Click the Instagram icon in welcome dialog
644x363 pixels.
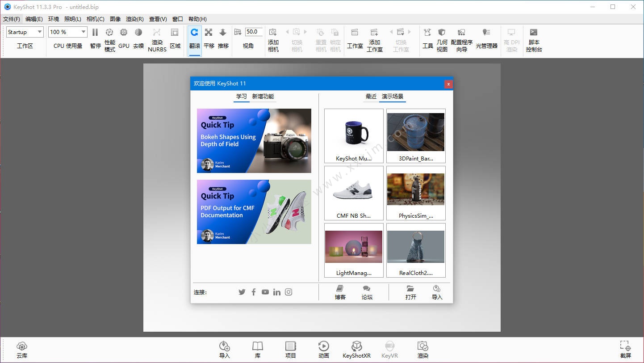click(x=289, y=292)
